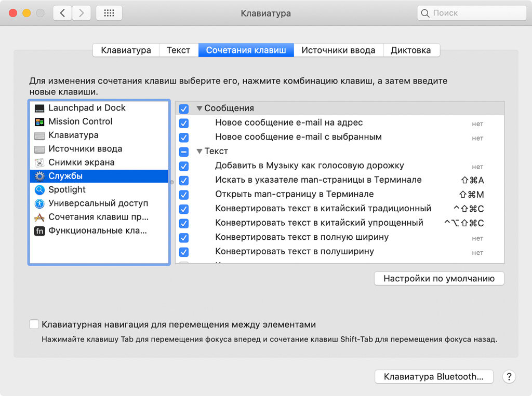This screenshot has width=532, height=396.
Task: Select Снимки экрана category
Action: (x=99, y=162)
